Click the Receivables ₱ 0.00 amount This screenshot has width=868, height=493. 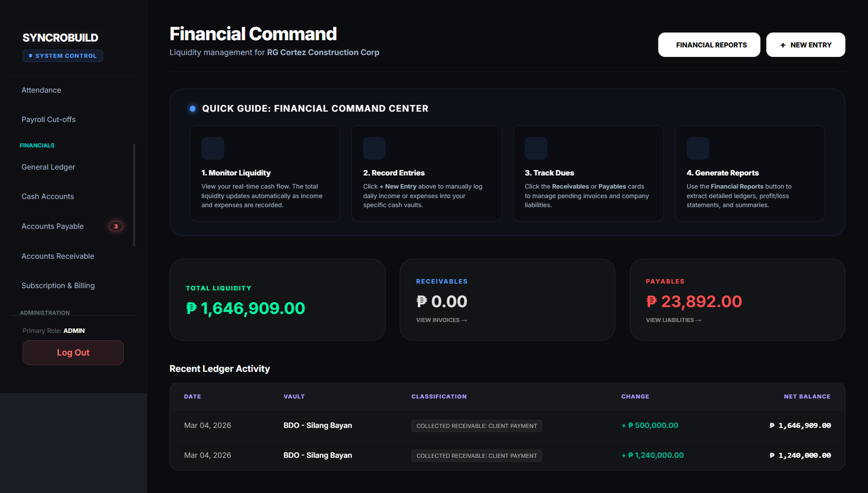point(442,301)
